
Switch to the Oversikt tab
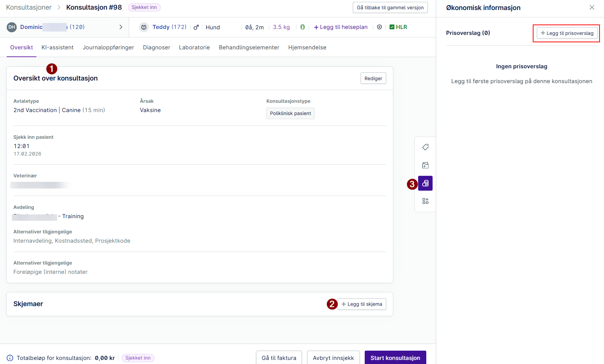pos(22,47)
